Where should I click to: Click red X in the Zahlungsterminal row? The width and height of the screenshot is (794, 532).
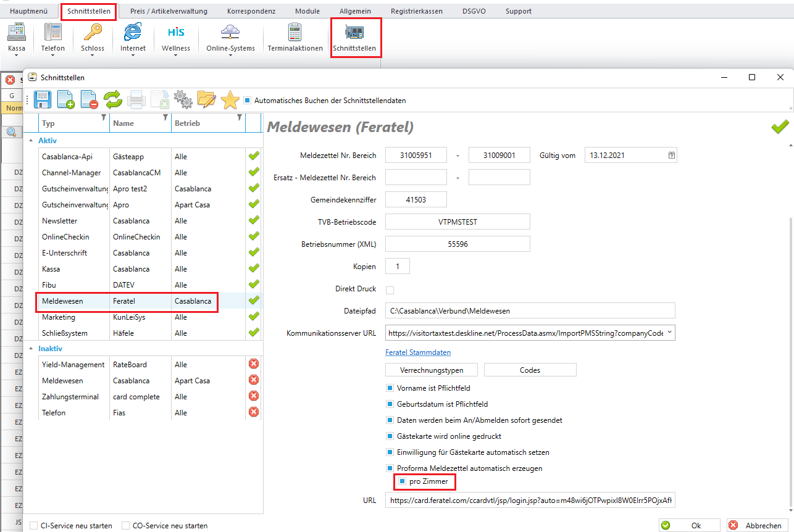(x=253, y=396)
